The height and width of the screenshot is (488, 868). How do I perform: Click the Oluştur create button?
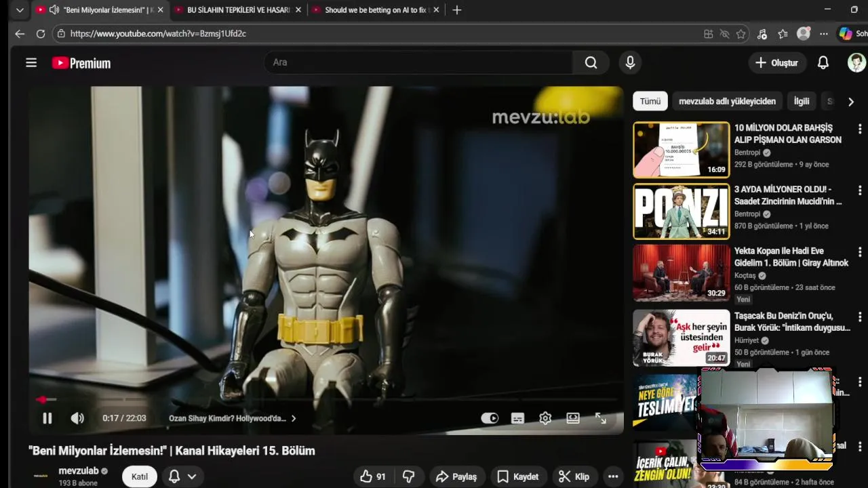click(x=777, y=62)
